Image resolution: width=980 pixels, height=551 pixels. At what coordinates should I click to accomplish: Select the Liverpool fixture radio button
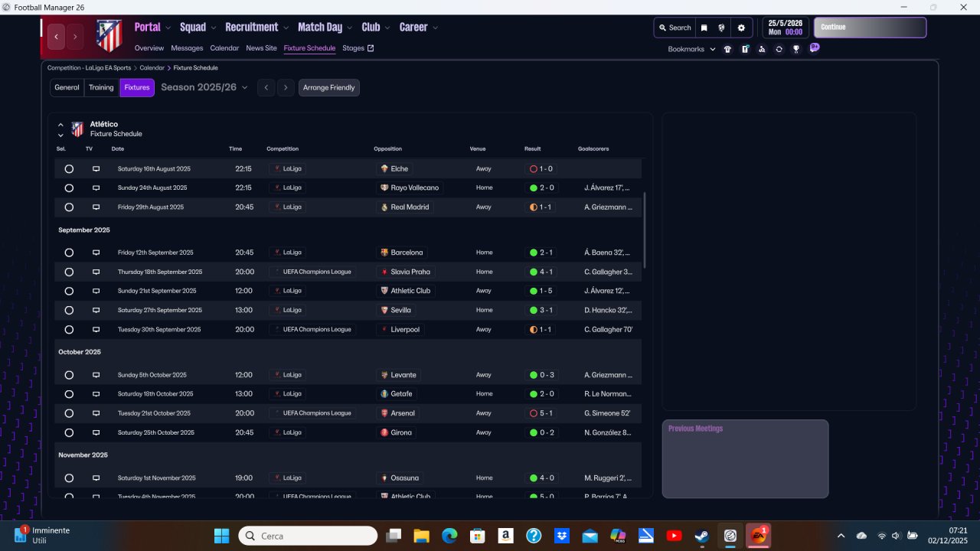pos(69,330)
